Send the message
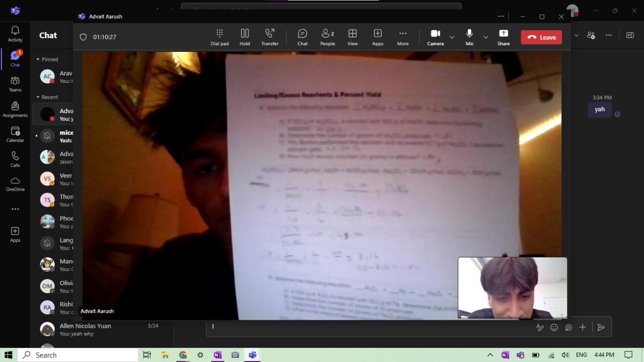The height and width of the screenshot is (362, 644). [601, 327]
